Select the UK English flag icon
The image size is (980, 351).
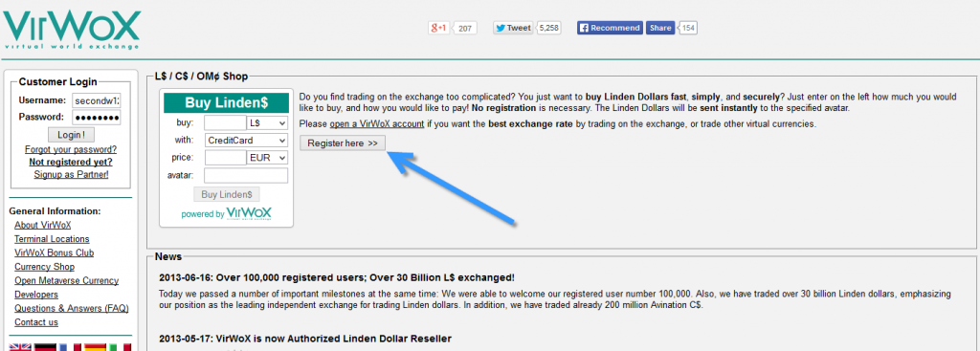point(20,347)
